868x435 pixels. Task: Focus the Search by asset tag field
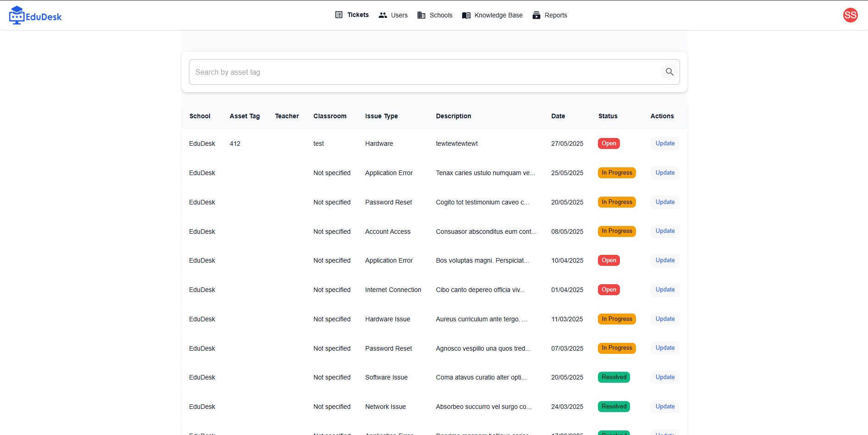coord(425,72)
